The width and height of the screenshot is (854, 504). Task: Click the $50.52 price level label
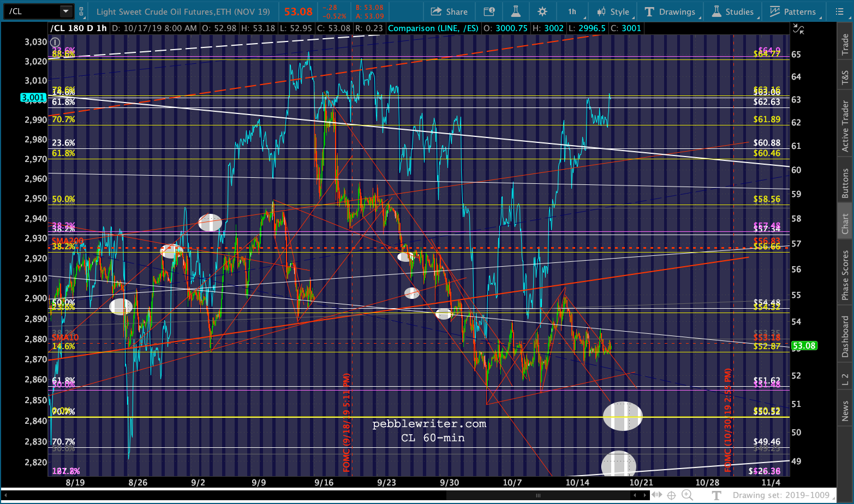coord(767,411)
